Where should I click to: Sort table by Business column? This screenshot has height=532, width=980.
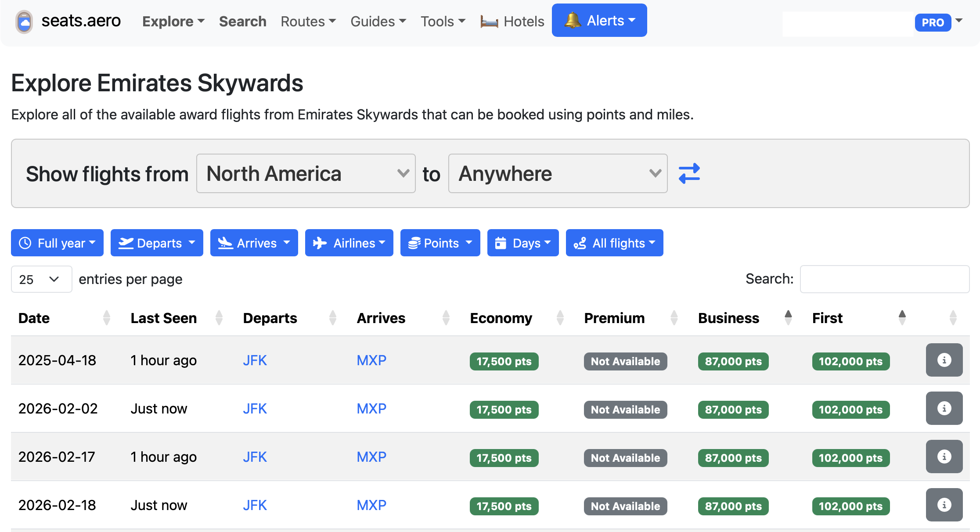click(788, 318)
